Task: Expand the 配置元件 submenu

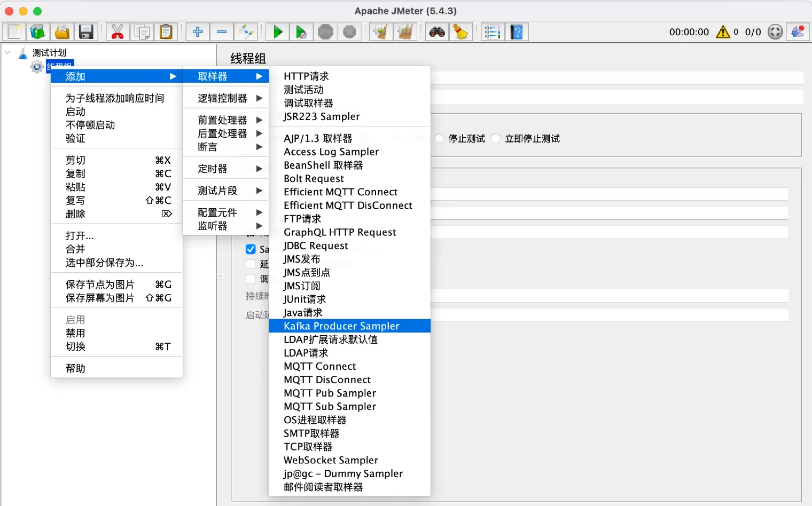Action: pyautogui.click(x=226, y=212)
